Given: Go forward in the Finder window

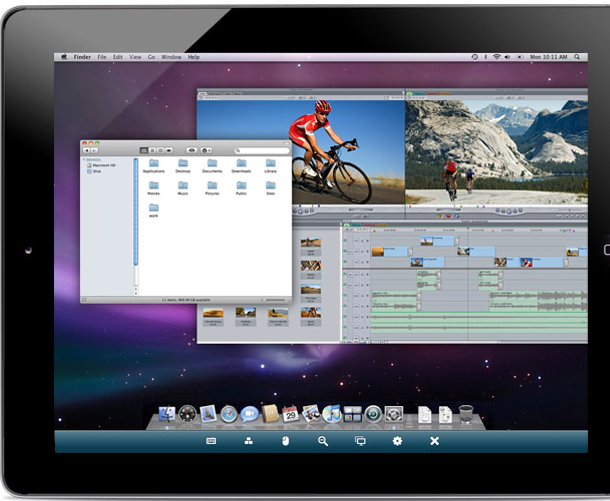Looking at the screenshot, I should point(95,150).
